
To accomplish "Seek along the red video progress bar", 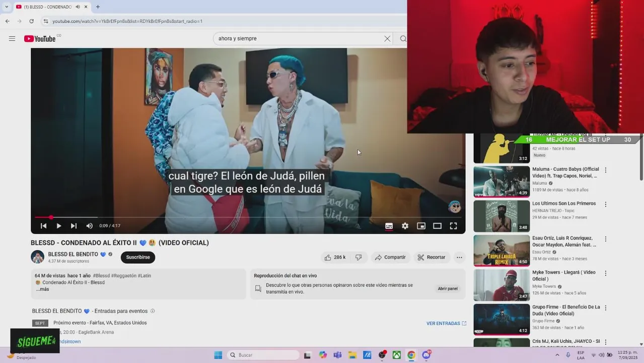I will click(248, 217).
